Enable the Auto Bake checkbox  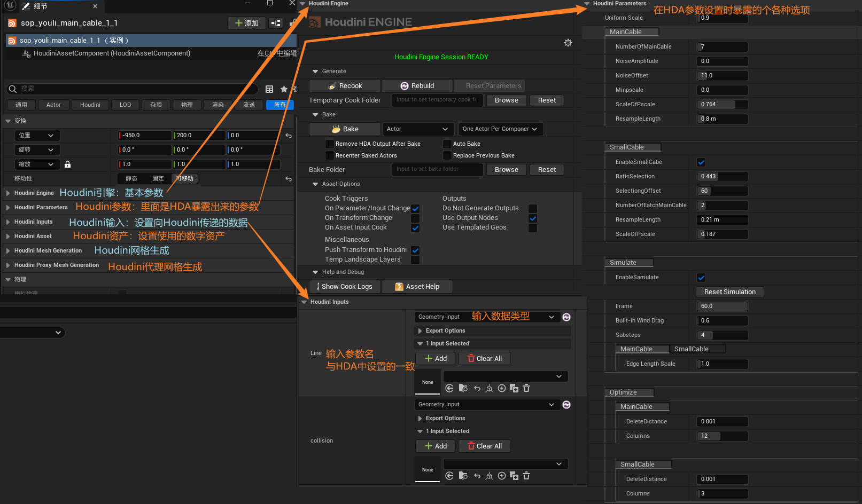pyautogui.click(x=447, y=144)
